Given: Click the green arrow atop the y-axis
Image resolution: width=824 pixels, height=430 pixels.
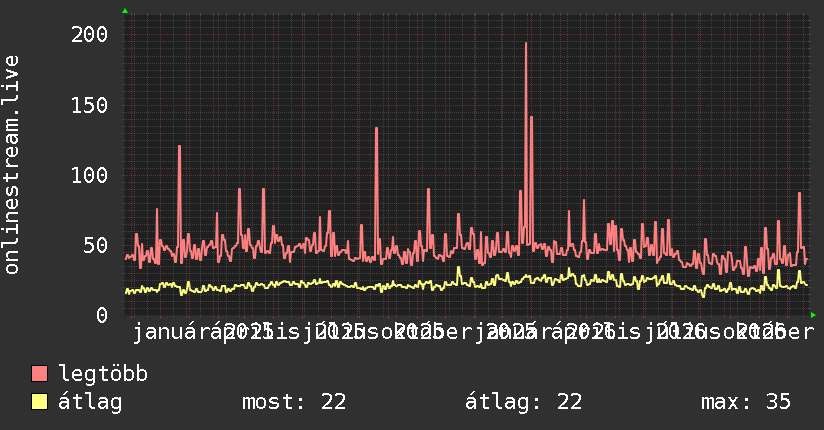Looking at the screenshot, I should (125, 11).
